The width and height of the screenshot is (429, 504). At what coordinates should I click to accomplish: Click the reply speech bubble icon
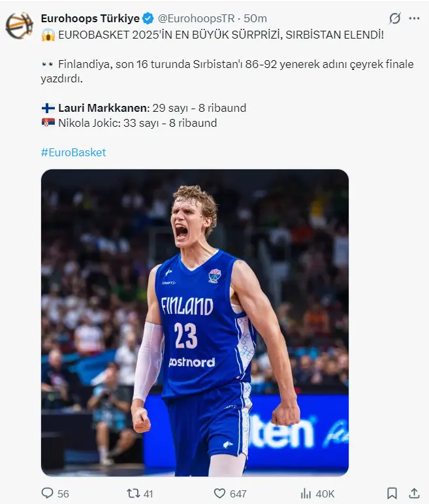point(47,493)
